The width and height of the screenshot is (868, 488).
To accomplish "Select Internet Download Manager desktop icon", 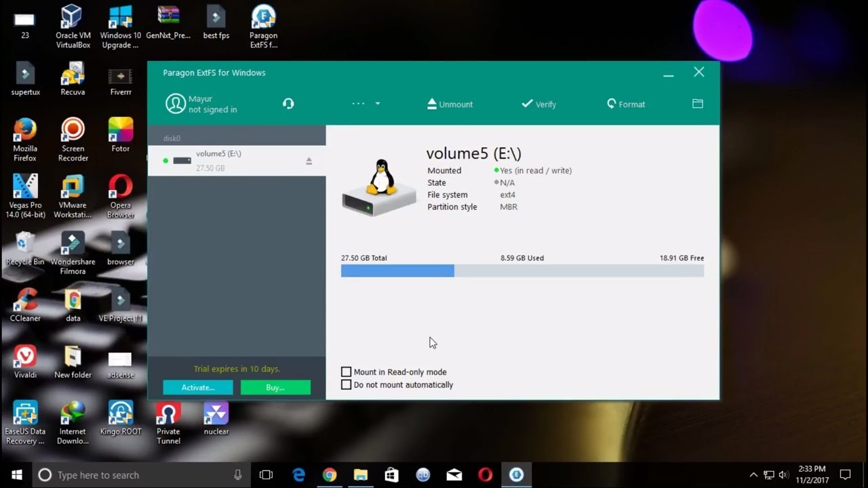I will pos(73,423).
